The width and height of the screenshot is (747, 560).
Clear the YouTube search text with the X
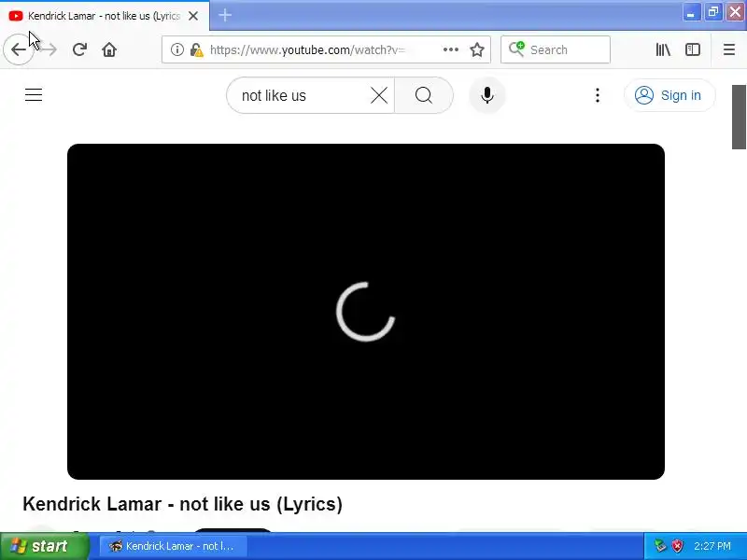pos(379,96)
